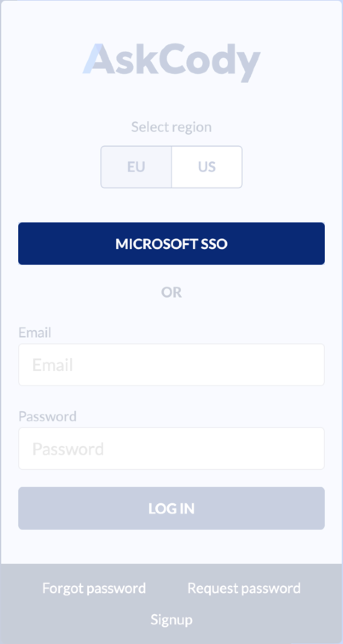Screen dimensions: 343x644
Task: Click Forgot password in the footer
Action: [x=94, y=588]
